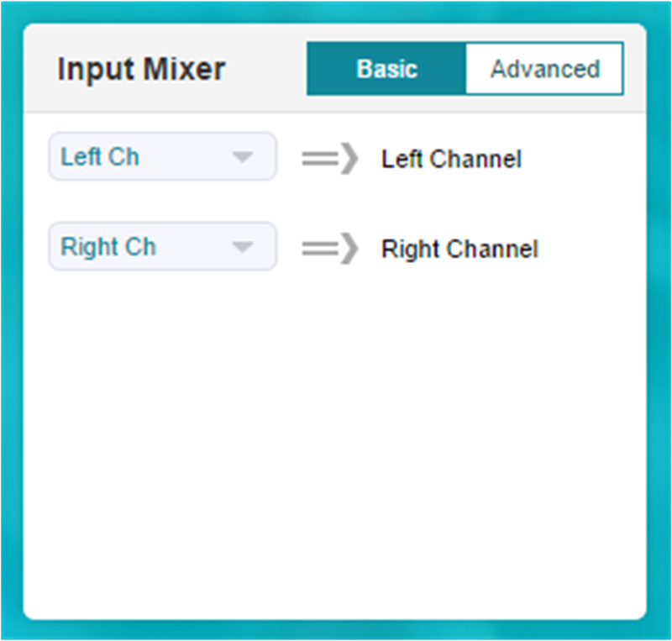672x641 pixels.
Task: Toggle mixer mode to Advanced
Action: [544, 69]
